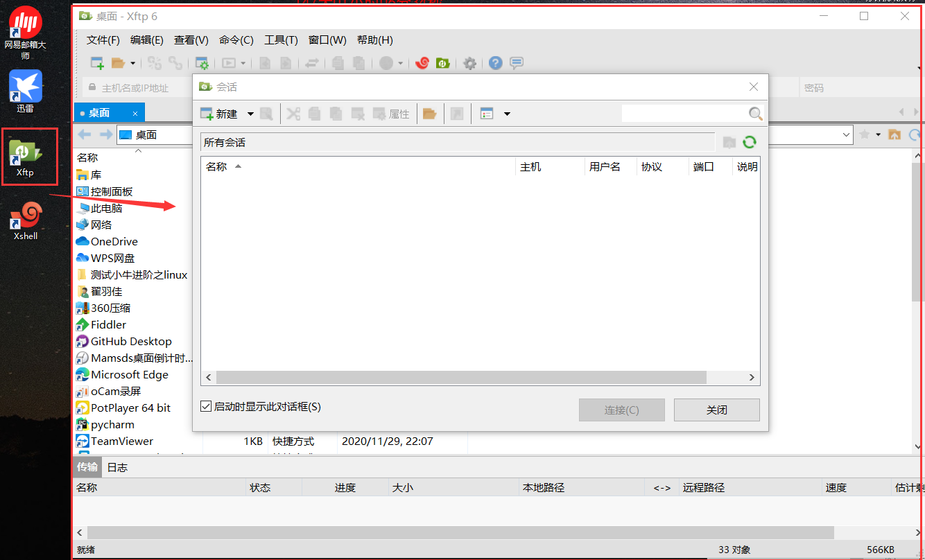Click the search magnifier in session dialog
Screen dimensions: 925x560
pyautogui.click(x=755, y=113)
